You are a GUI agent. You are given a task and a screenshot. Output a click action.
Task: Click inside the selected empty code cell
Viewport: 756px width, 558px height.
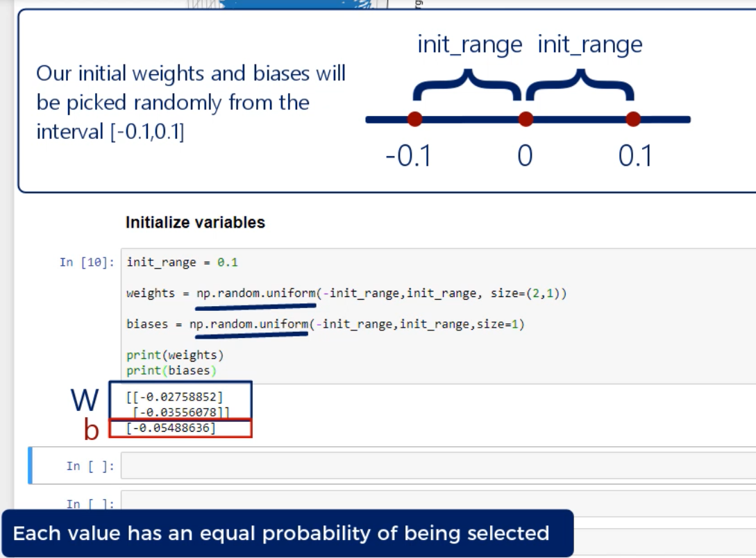437,466
